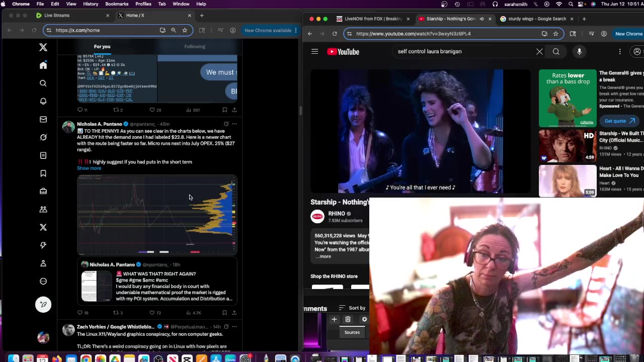
Task: Delete source with trash icon
Action: pos(348,319)
